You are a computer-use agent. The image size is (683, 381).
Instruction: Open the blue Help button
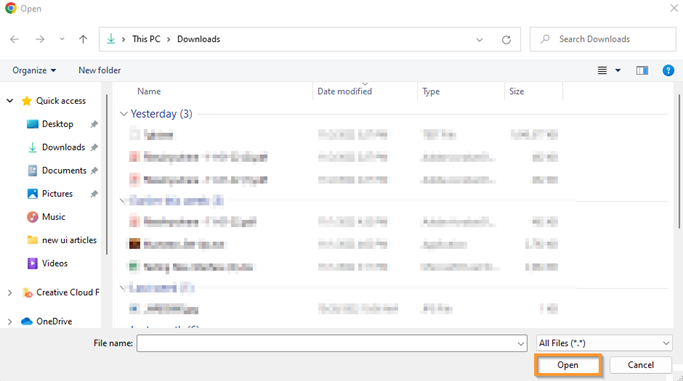[x=668, y=70]
